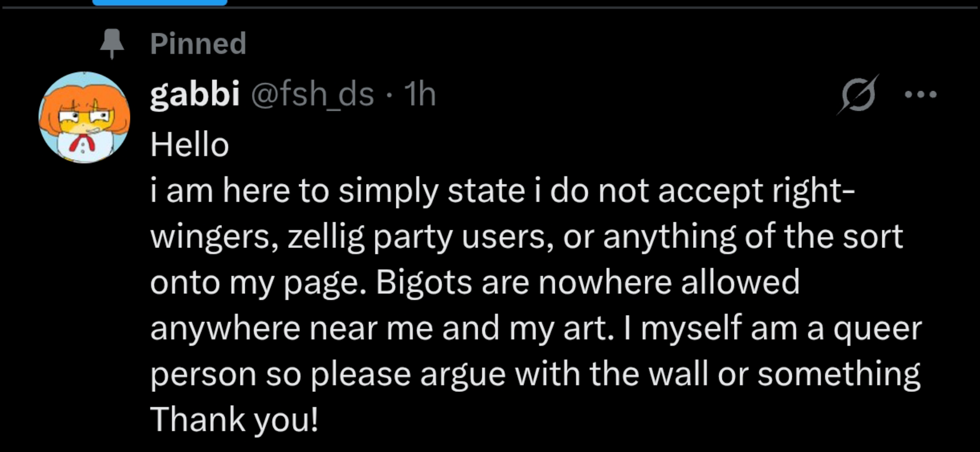Screen dimensions: 980x452
Task: Click the gray tab bar divider line
Action: [571, 7]
